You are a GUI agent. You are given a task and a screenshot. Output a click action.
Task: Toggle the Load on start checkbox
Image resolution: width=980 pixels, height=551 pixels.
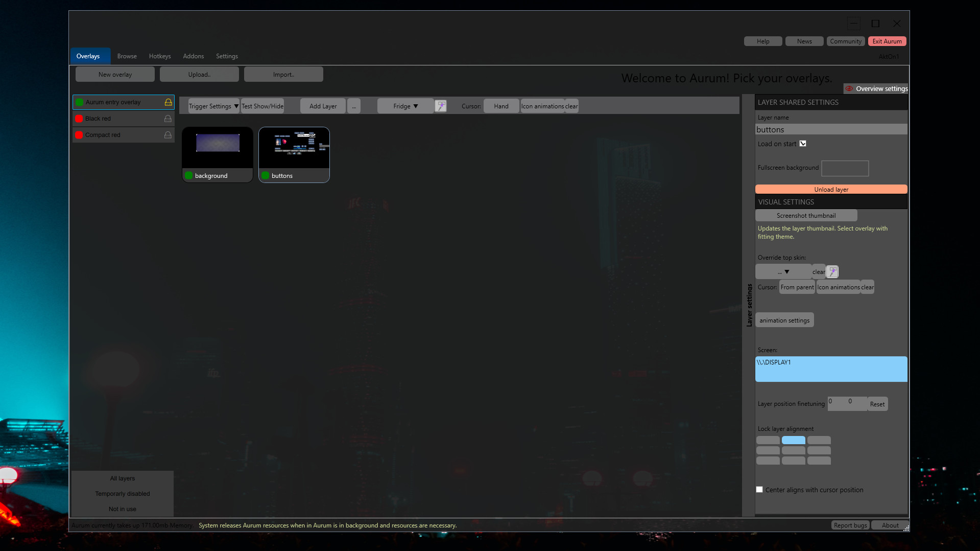(803, 144)
